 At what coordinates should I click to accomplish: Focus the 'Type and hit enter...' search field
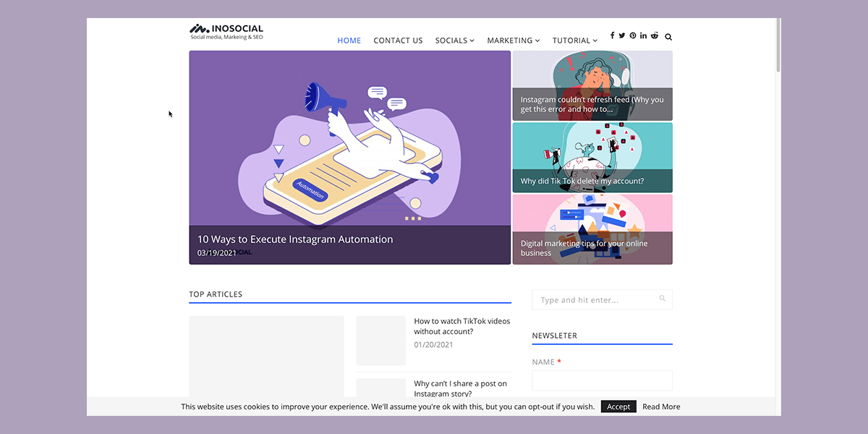(602, 299)
